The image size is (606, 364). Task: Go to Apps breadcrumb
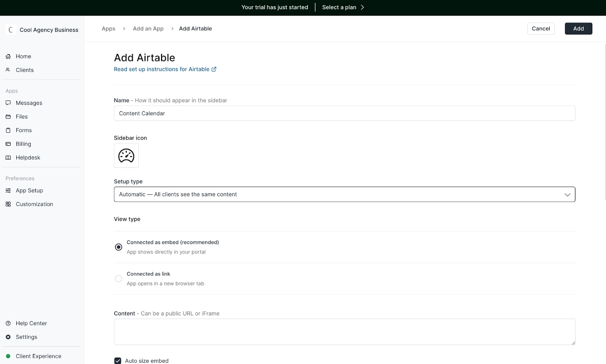click(108, 29)
